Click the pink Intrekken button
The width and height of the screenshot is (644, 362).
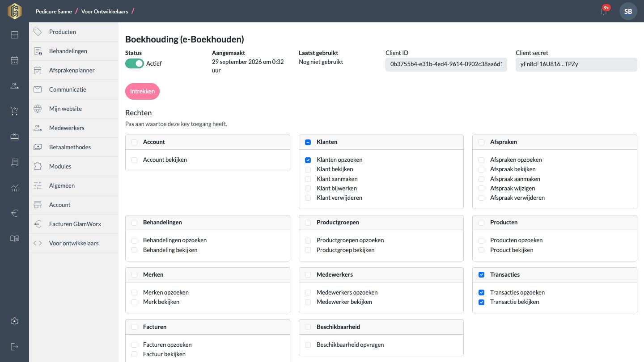pos(142,91)
